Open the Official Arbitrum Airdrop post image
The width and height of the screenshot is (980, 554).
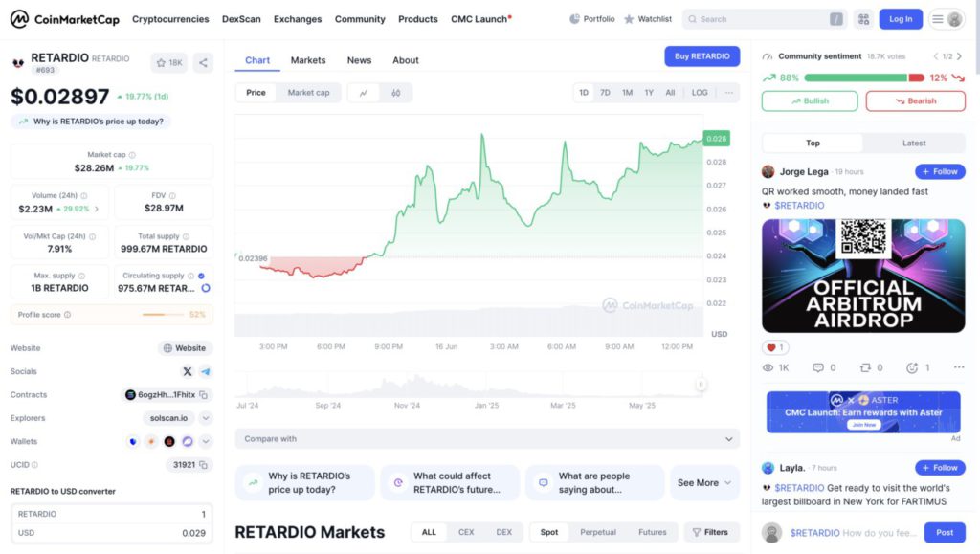click(863, 276)
